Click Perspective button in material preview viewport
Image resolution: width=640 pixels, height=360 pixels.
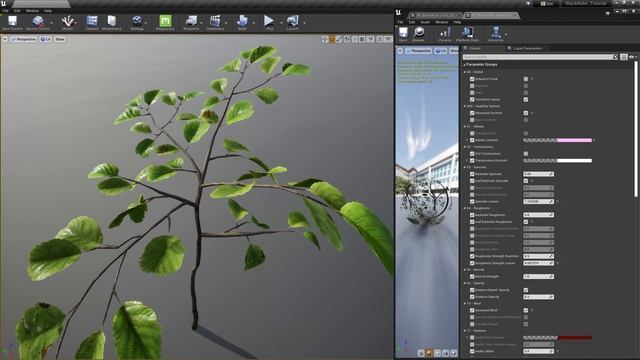418,51
